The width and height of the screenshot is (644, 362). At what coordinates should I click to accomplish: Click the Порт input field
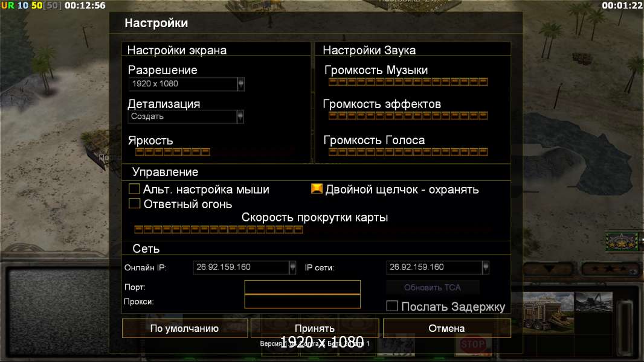(302, 287)
